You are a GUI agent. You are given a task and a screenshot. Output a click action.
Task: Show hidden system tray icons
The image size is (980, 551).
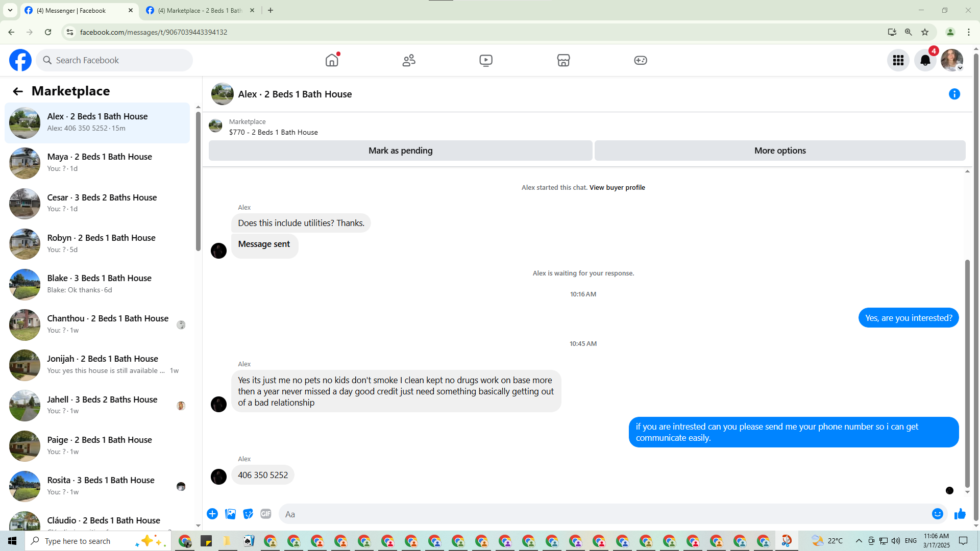(859, 541)
